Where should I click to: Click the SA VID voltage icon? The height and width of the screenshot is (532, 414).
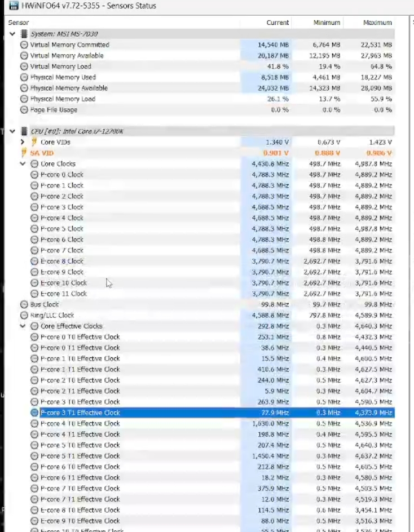(24, 153)
